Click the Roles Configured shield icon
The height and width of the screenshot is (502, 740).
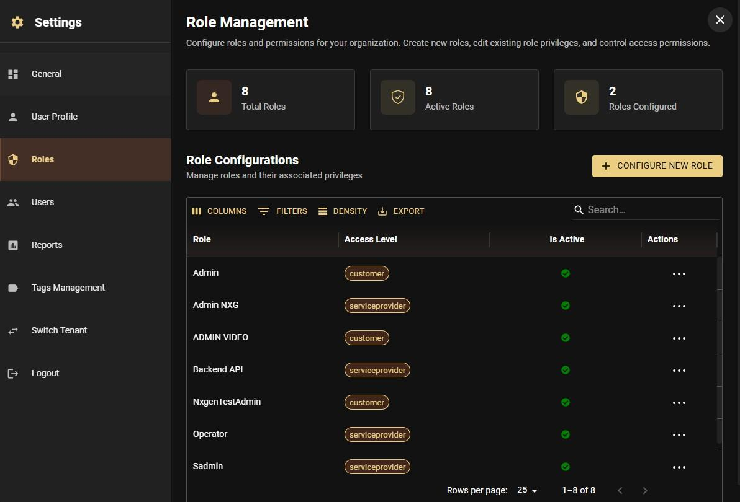(x=581, y=97)
